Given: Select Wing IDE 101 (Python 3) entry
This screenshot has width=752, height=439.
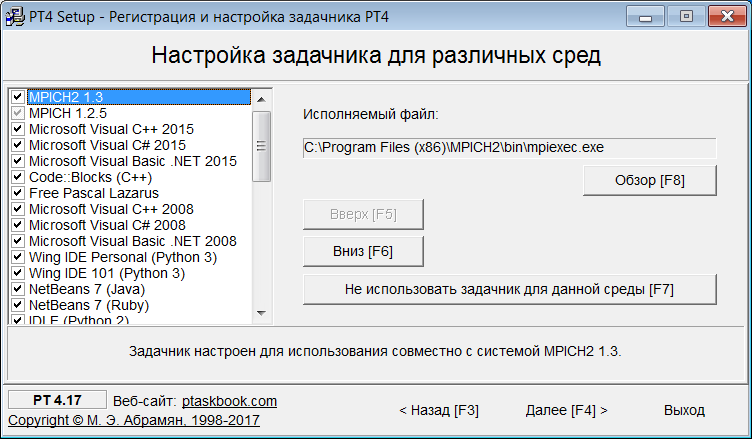Looking at the screenshot, I should [x=107, y=273].
